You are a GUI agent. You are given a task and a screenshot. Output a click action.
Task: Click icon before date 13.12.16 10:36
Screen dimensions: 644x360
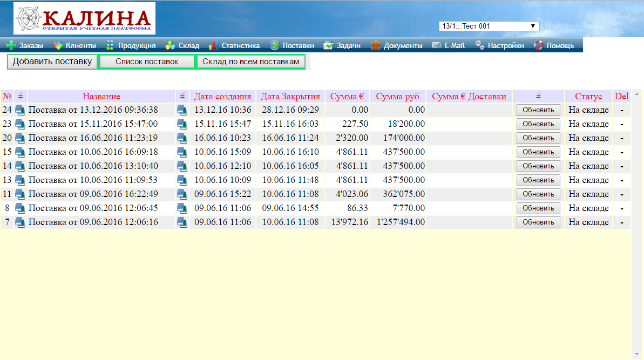(182, 110)
